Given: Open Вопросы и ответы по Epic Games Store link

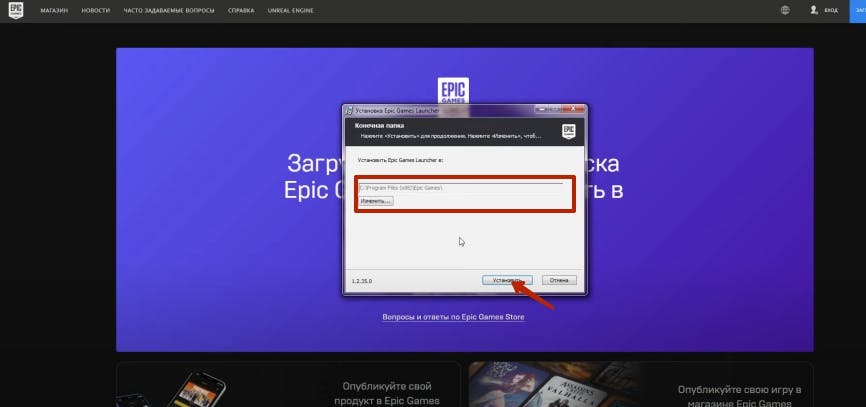Looking at the screenshot, I should [x=453, y=317].
